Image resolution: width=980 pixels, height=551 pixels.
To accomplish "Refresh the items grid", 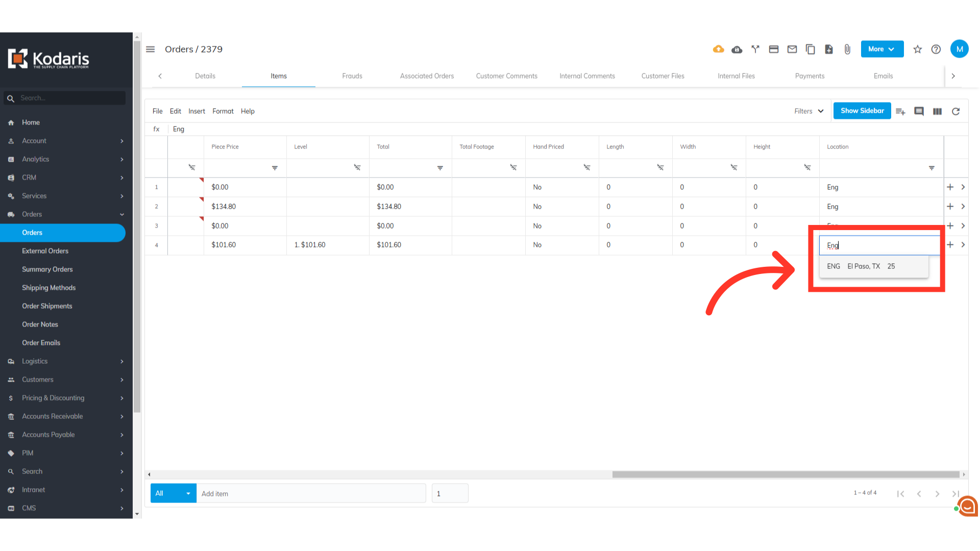I will 956,111.
